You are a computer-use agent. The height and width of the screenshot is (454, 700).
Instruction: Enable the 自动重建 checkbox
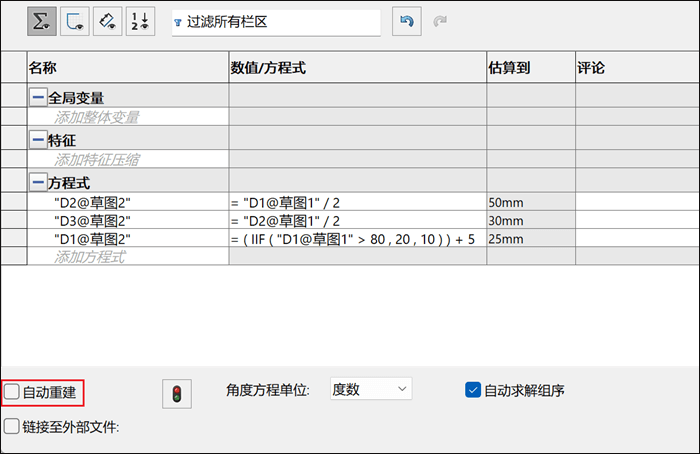point(12,392)
